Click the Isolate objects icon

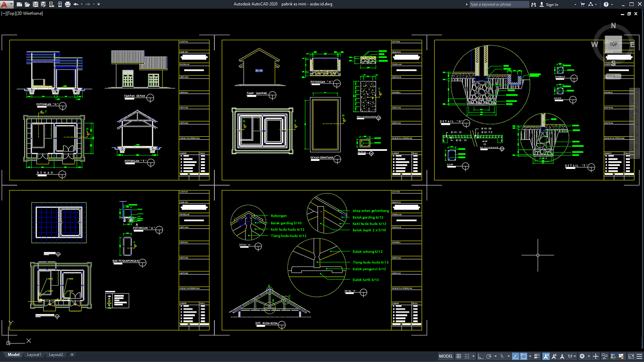pyautogui.click(x=604, y=356)
